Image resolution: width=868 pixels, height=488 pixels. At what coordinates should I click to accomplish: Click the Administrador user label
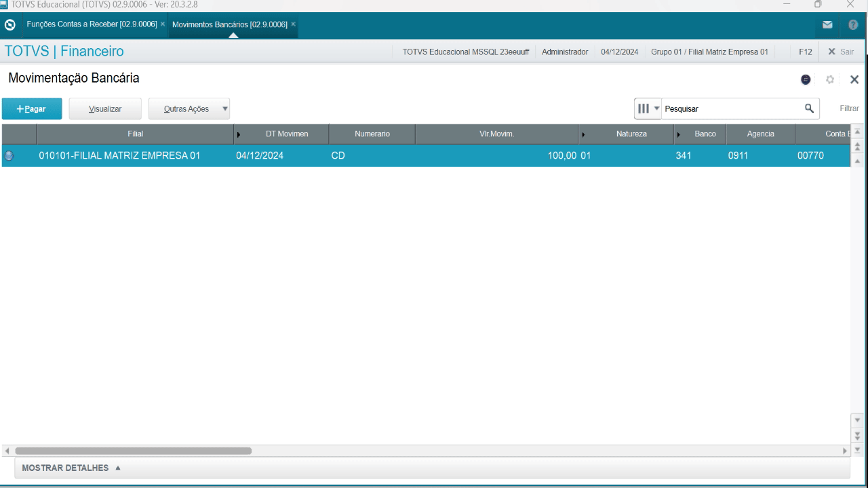565,52
